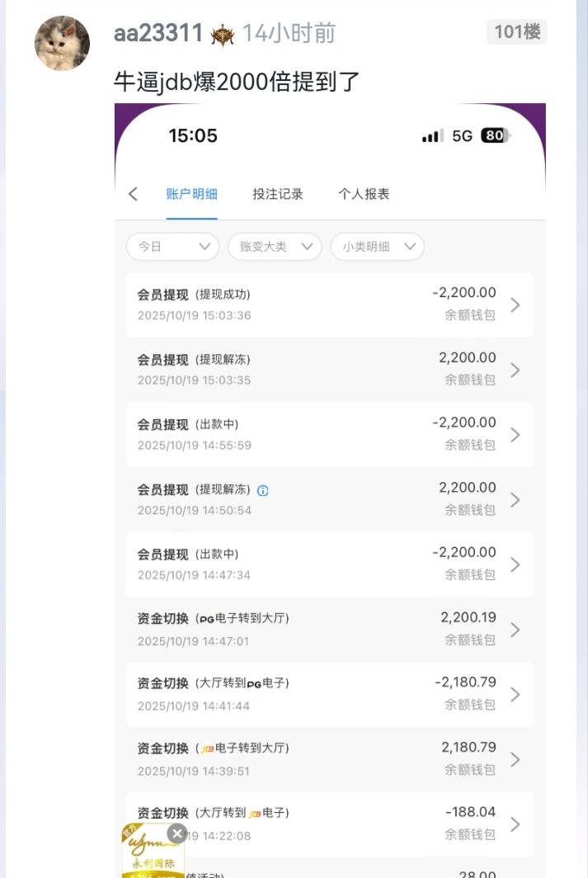Click the user level badge beside aa23311
This screenshot has height=878, width=588.
tap(223, 35)
